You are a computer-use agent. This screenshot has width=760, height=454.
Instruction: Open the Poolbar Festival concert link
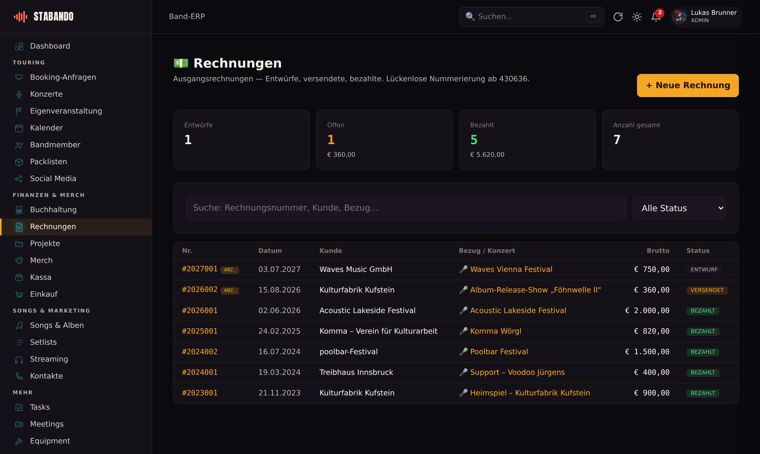coord(499,352)
